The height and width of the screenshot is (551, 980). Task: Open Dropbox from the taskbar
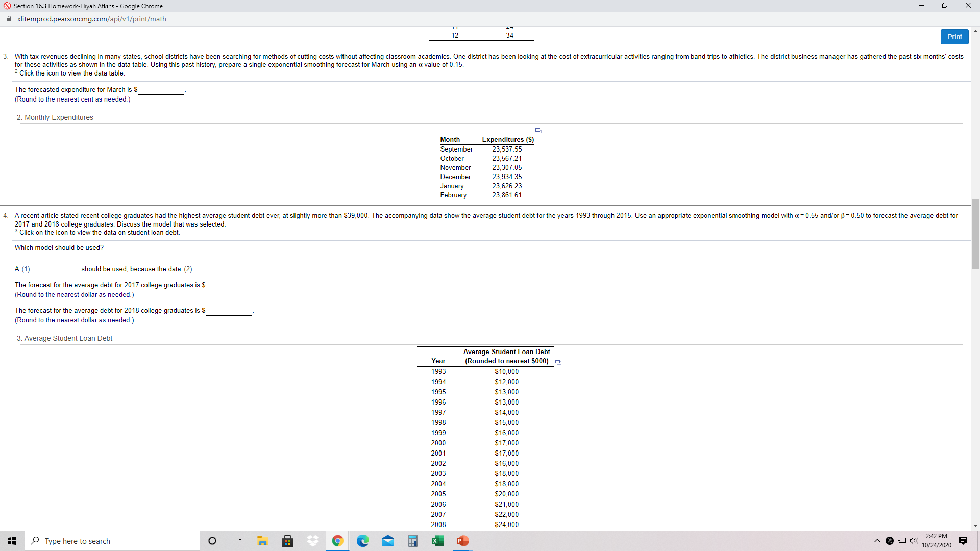click(x=312, y=541)
